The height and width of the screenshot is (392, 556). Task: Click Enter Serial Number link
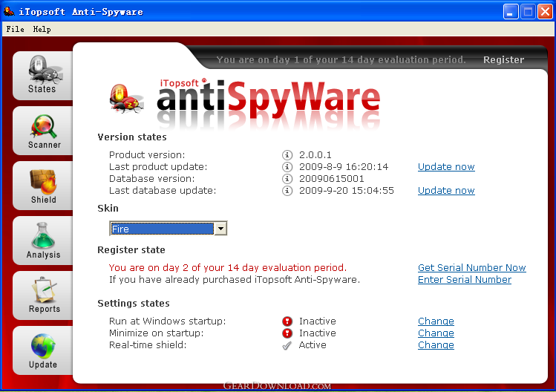click(465, 280)
